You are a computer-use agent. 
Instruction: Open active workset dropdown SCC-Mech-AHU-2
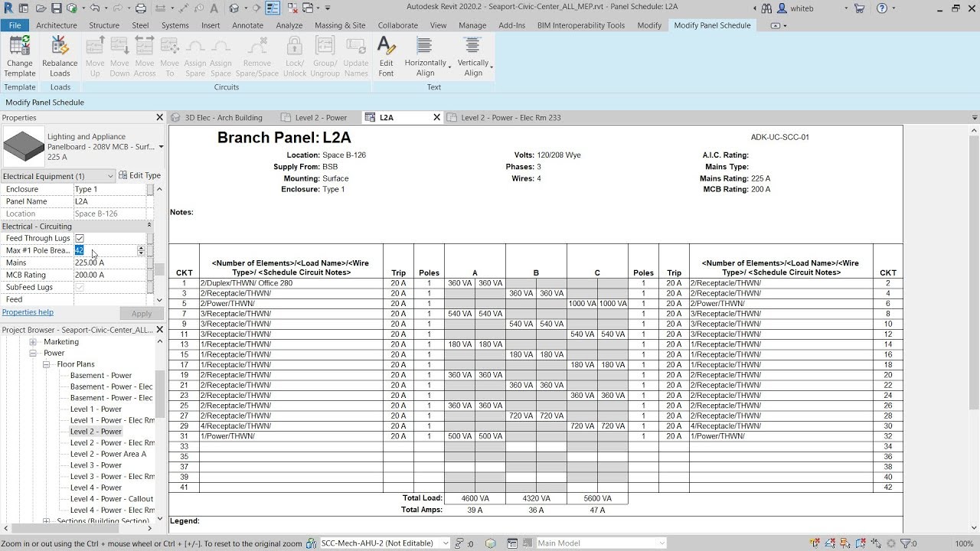446,543
